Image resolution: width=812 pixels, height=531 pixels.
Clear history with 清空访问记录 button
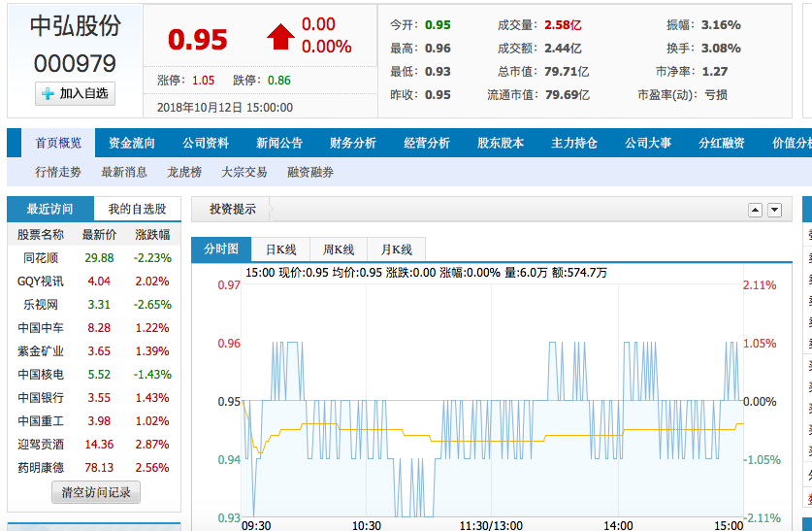pyautogui.click(x=96, y=492)
